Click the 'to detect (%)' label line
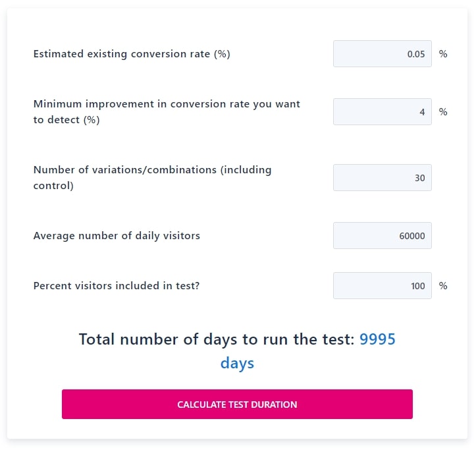This screenshot has height=450, width=476. [x=66, y=120]
